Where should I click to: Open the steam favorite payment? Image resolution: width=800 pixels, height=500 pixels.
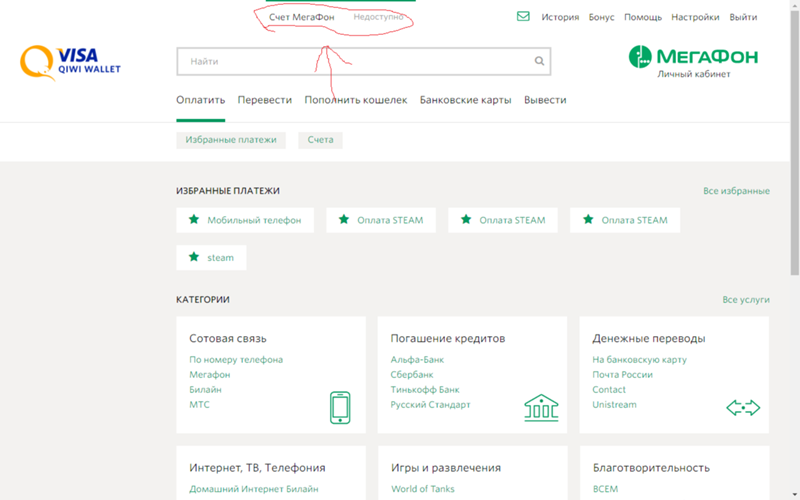pyautogui.click(x=211, y=257)
